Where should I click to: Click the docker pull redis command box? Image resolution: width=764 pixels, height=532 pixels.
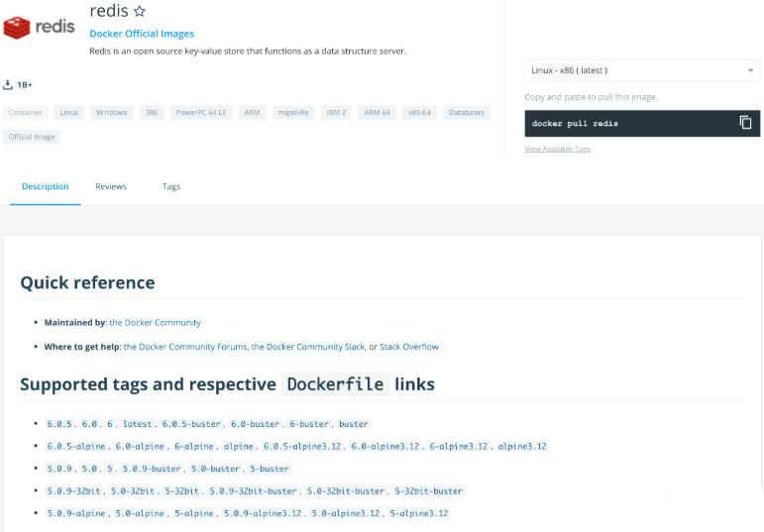point(642,123)
